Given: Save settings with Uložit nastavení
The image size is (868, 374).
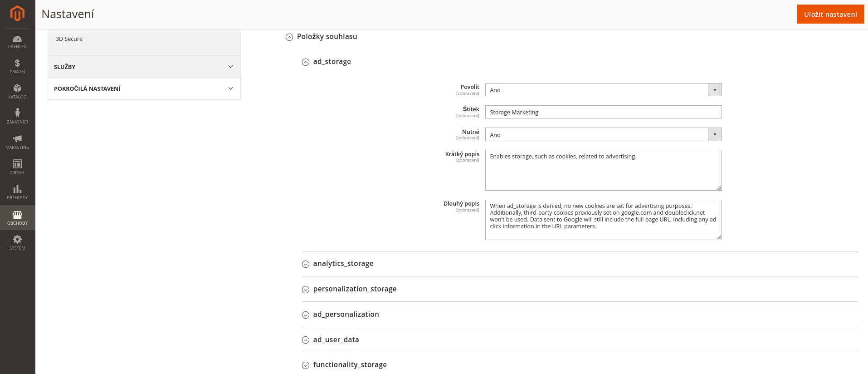Looking at the screenshot, I should [830, 14].
